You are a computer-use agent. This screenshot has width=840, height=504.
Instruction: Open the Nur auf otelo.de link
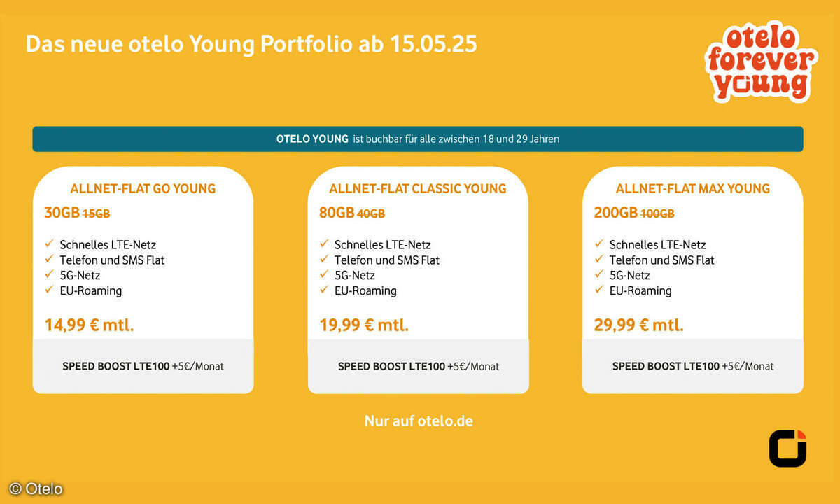[x=419, y=421]
